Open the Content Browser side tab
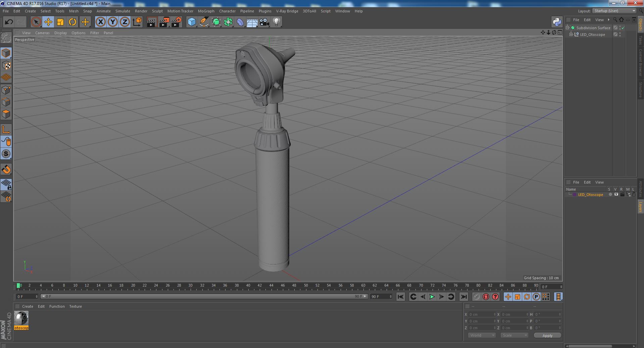Screen dimensions: 644x348 pyautogui.click(x=640, y=62)
